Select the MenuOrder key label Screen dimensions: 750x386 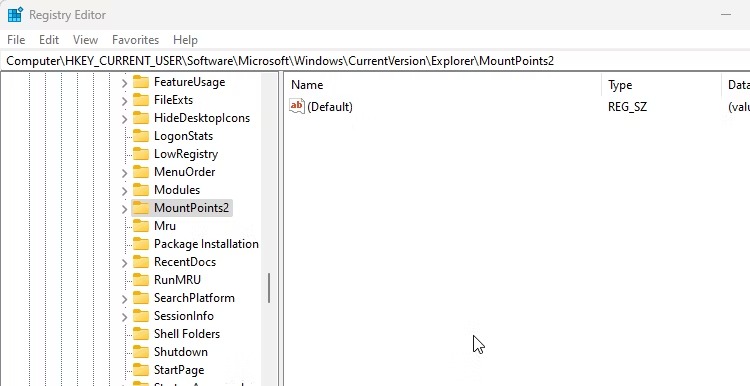pos(184,172)
